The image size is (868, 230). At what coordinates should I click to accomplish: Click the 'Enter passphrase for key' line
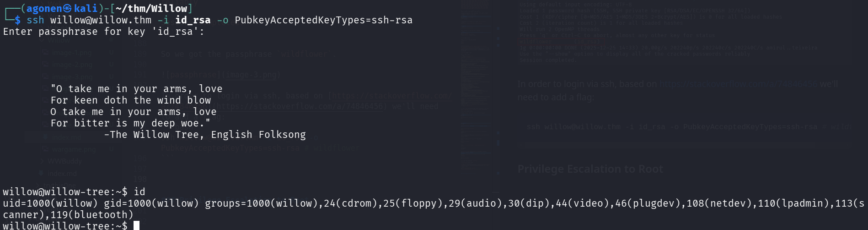(x=103, y=32)
